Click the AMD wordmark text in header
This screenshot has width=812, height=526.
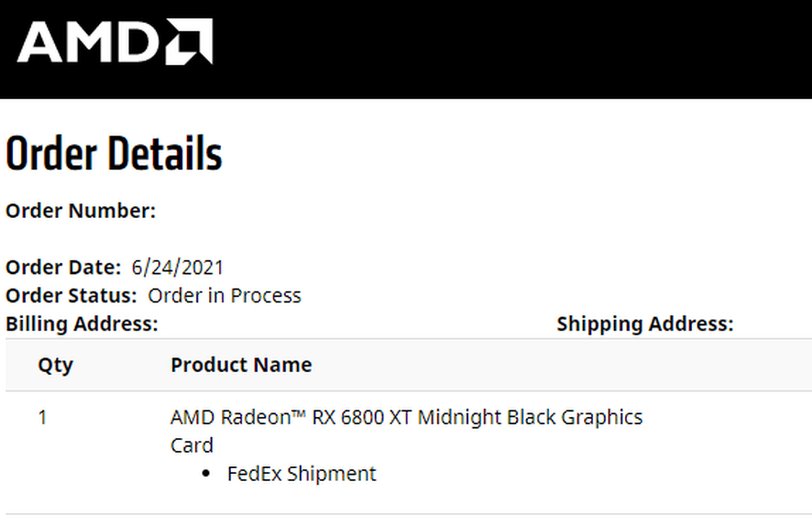tap(90, 42)
